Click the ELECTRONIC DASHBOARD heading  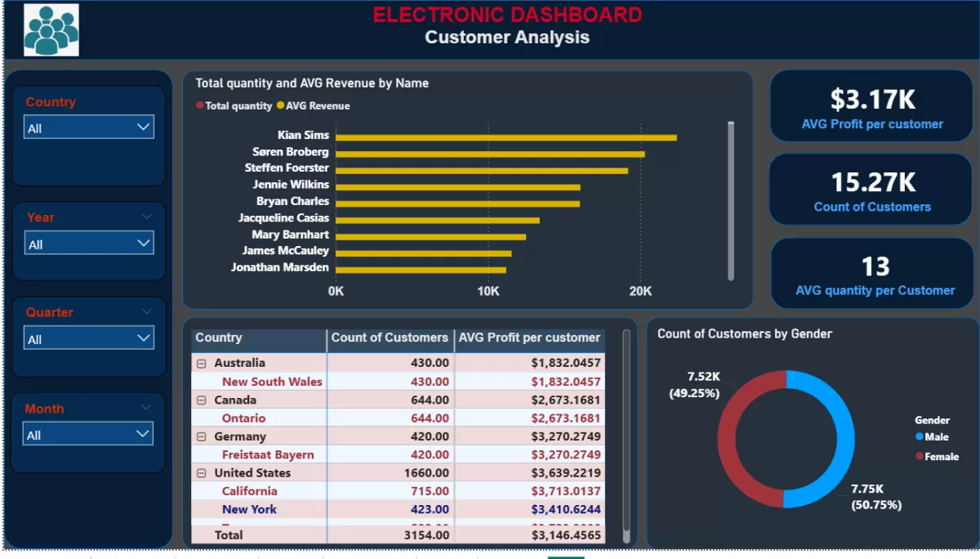pyautogui.click(x=507, y=15)
